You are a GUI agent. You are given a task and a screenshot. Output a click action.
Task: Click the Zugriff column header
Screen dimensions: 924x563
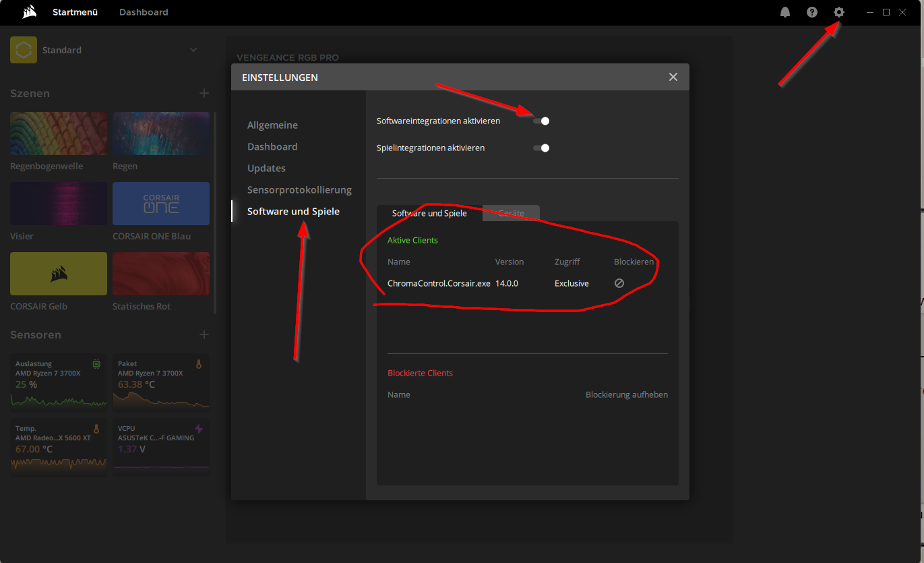point(567,262)
